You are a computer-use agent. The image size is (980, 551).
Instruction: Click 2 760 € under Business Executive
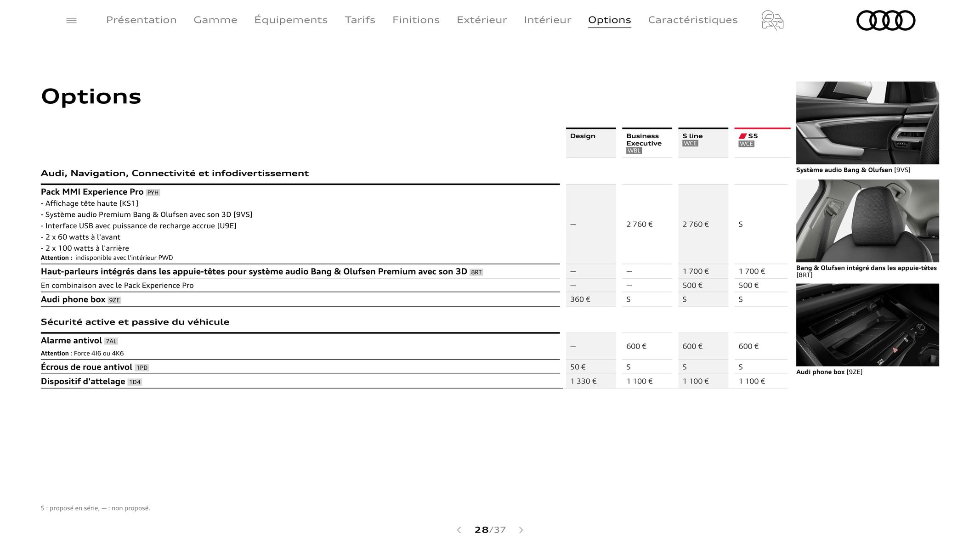(x=640, y=224)
